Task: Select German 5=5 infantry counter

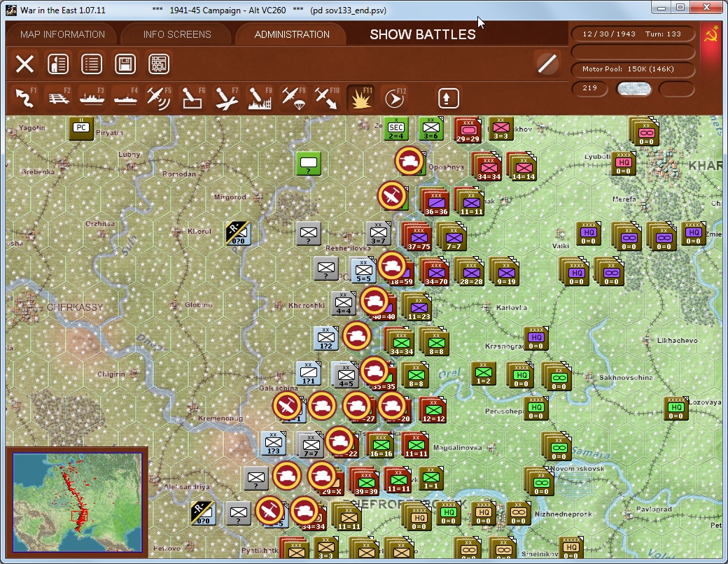Action: point(363,271)
